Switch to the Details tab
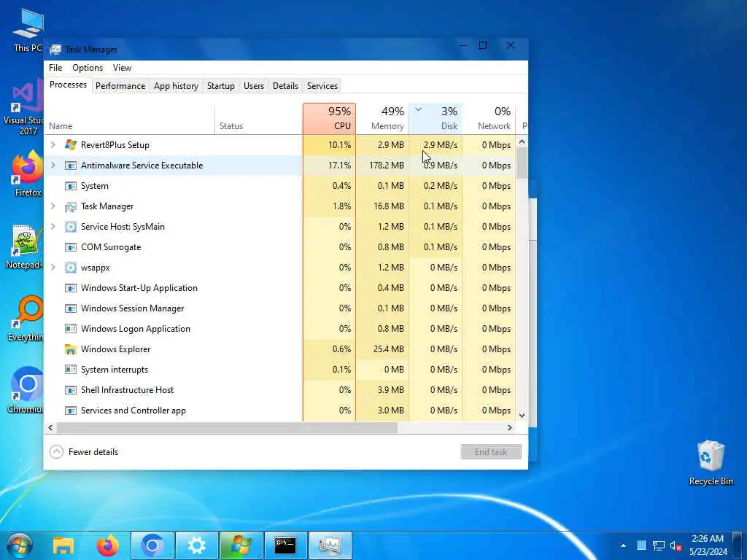 285,86
